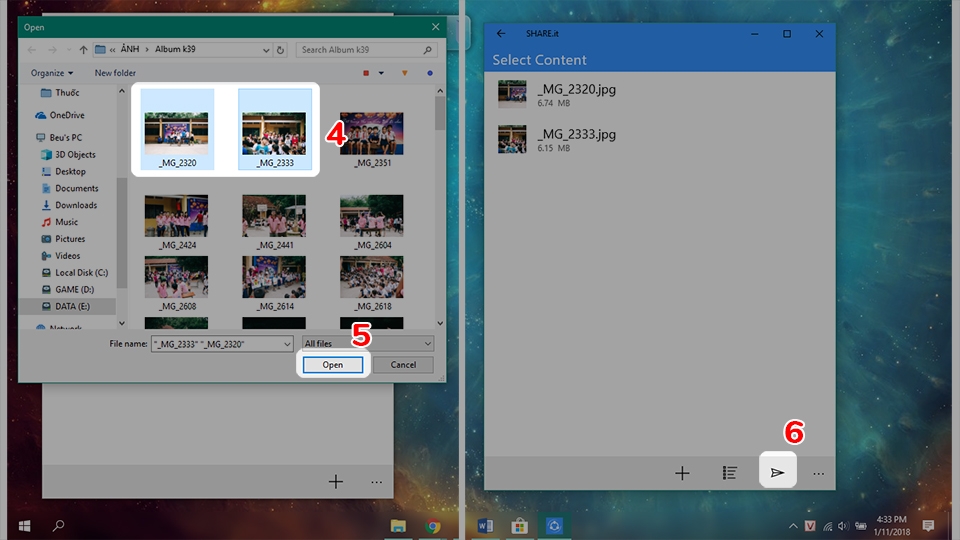Open the All files type dropdown
Screen dimensions: 960x540
(x=367, y=343)
